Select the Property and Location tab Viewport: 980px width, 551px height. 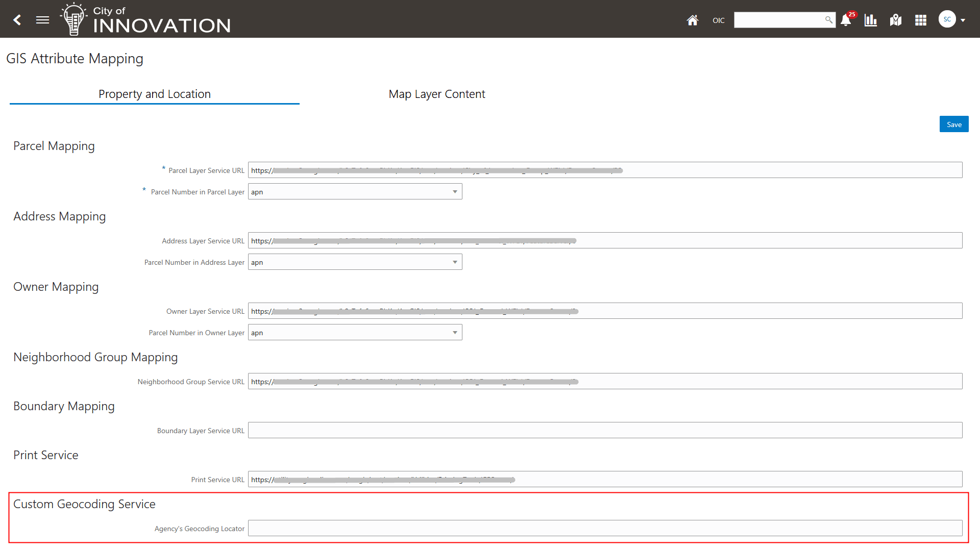[x=154, y=94]
